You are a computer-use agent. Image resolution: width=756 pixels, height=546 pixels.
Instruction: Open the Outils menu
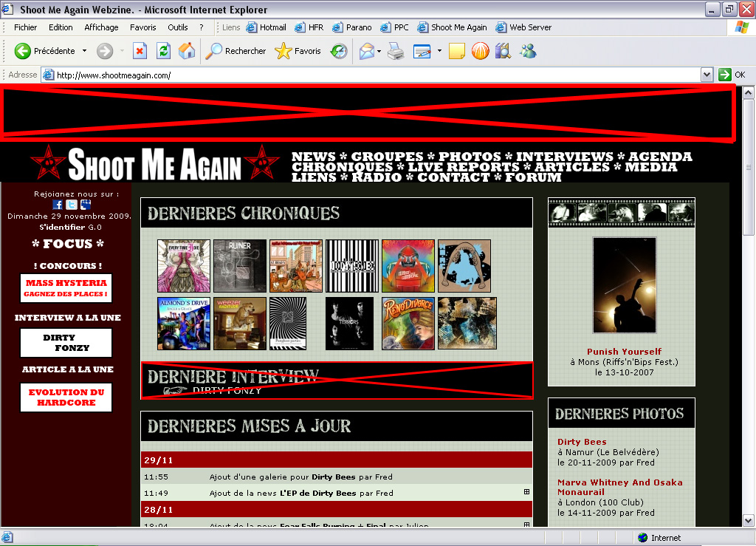[178, 27]
